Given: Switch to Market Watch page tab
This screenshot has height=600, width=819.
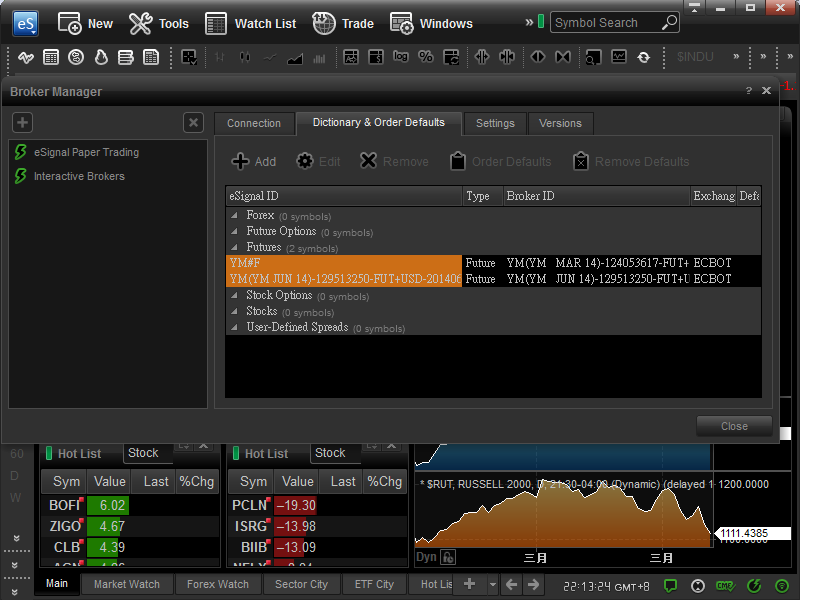Looking at the screenshot, I should click(x=127, y=584).
